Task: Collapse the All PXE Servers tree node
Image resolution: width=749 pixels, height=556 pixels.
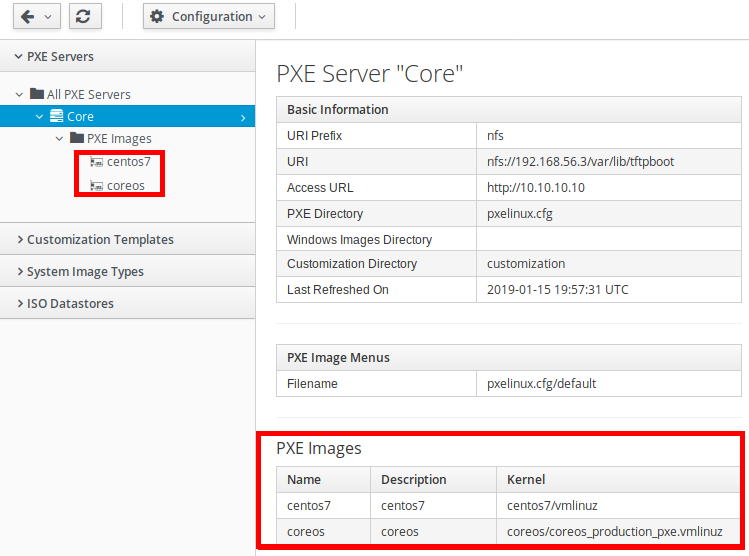Action: click(x=19, y=95)
